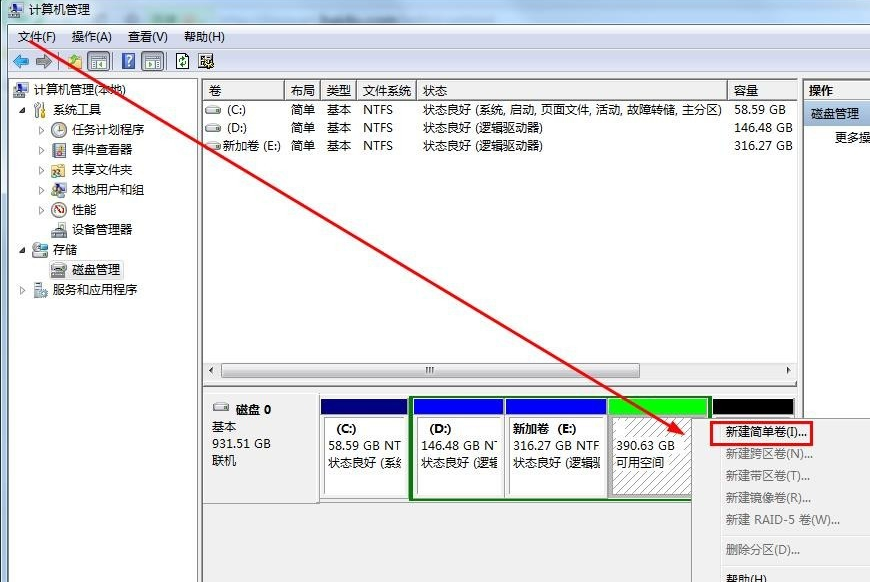Open Help via the question mark toolbar icon
The image size is (870, 582).
(x=128, y=60)
